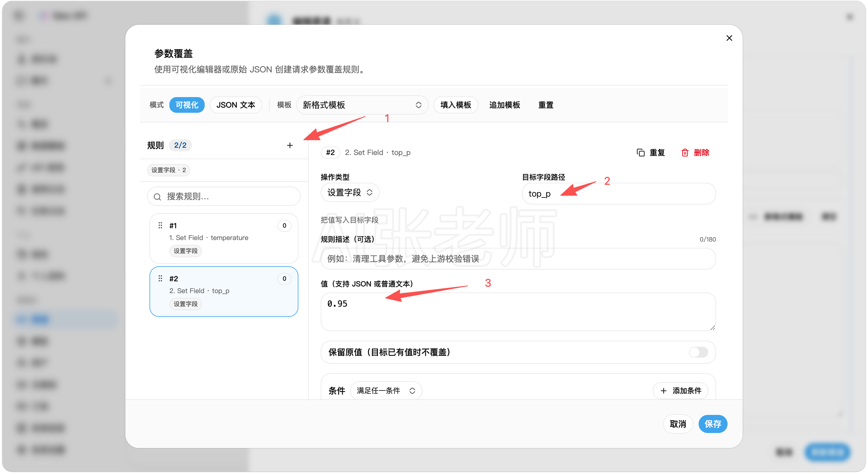868x474 pixels.
Task: Toggle the 保留原值 switch
Action: click(699, 352)
